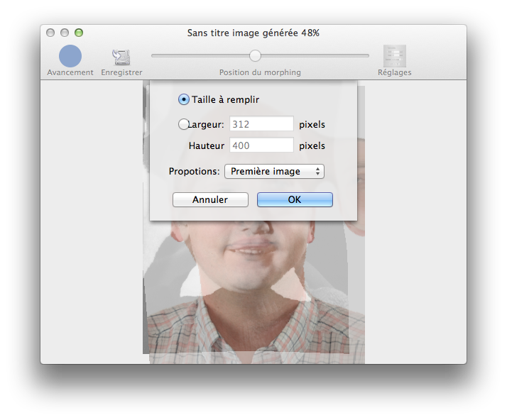Viewport: 507px width, 420px height.
Task: Zoom the window with the green button
Action: pos(79,33)
